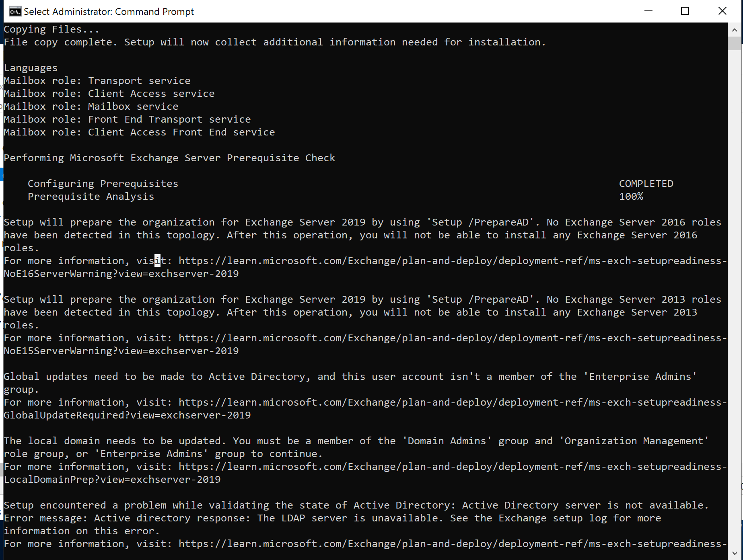Click the LocalDomainPrep URL line
The image size is (743, 560).
point(112,480)
